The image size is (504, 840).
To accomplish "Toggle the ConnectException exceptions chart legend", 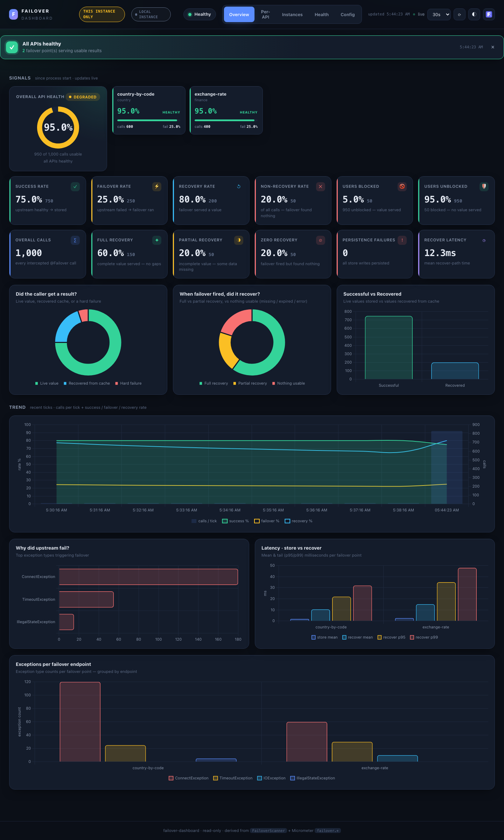I will (189, 778).
